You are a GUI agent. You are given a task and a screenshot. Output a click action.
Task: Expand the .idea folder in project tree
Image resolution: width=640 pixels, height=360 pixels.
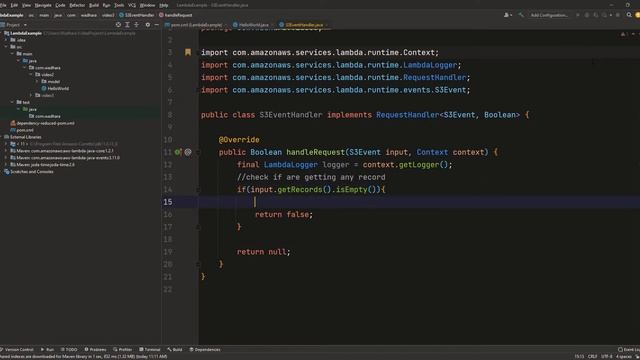click(x=6, y=40)
